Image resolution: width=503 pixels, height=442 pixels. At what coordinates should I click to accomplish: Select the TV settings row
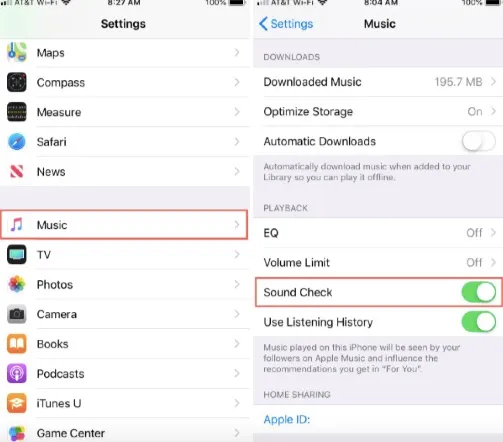125,255
